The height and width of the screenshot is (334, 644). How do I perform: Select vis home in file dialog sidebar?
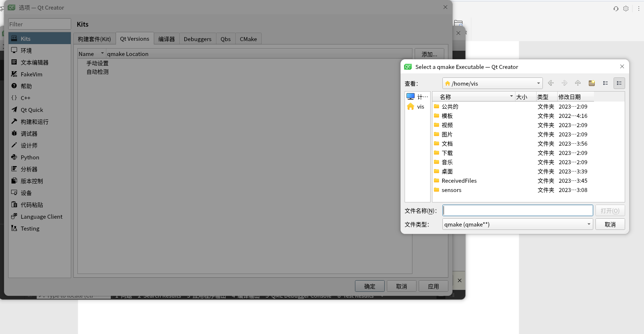tap(417, 106)
